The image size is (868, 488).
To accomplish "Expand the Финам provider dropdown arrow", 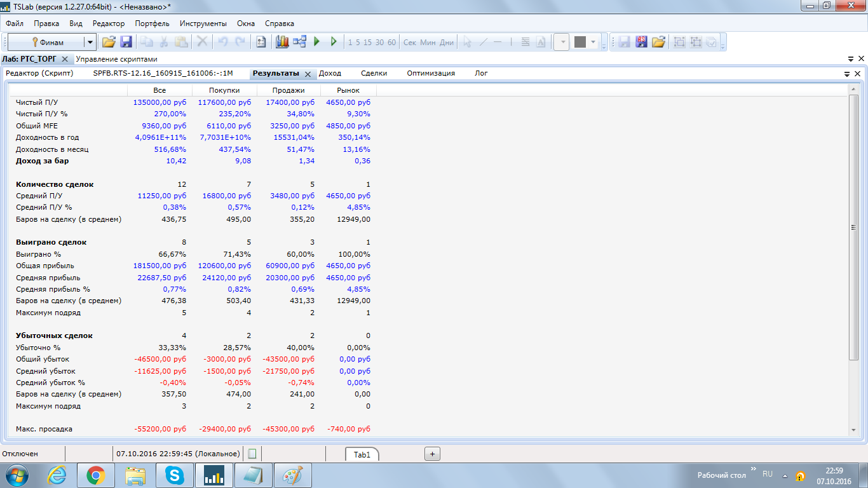I will [90, 43].
